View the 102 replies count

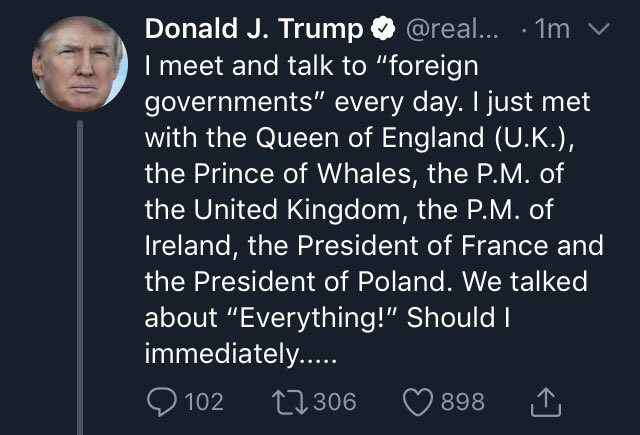pyautogui.click(x=204, y=401)
